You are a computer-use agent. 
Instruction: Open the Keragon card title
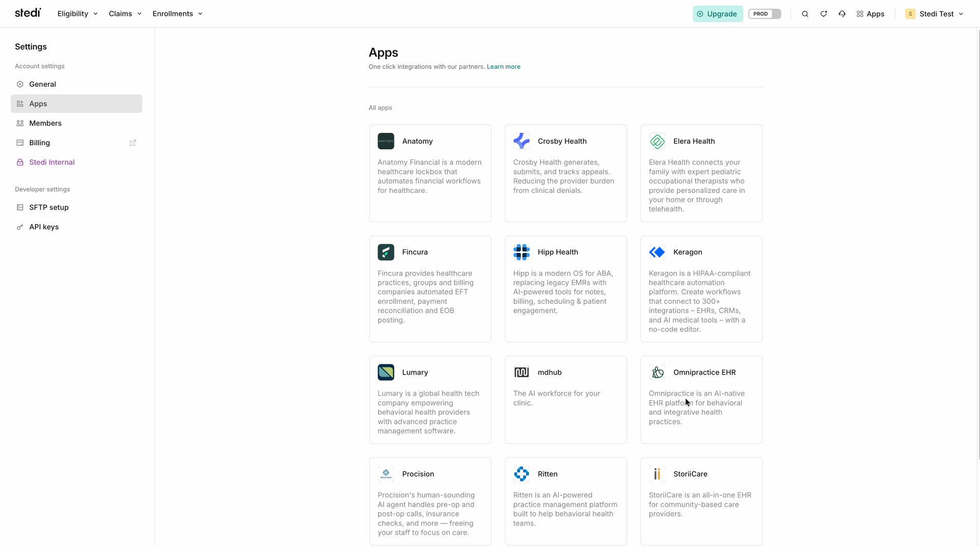click(x=688, y=252)
